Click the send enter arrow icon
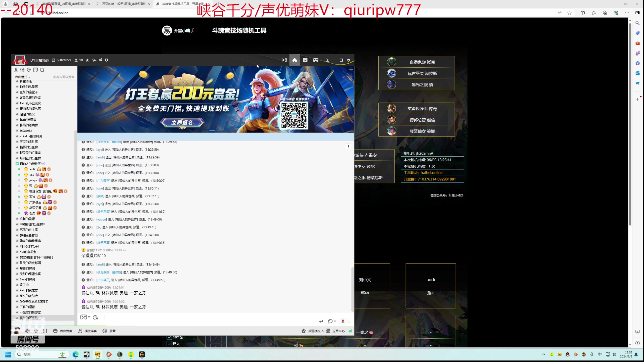 pyautogui.click(x=321, y=321)
